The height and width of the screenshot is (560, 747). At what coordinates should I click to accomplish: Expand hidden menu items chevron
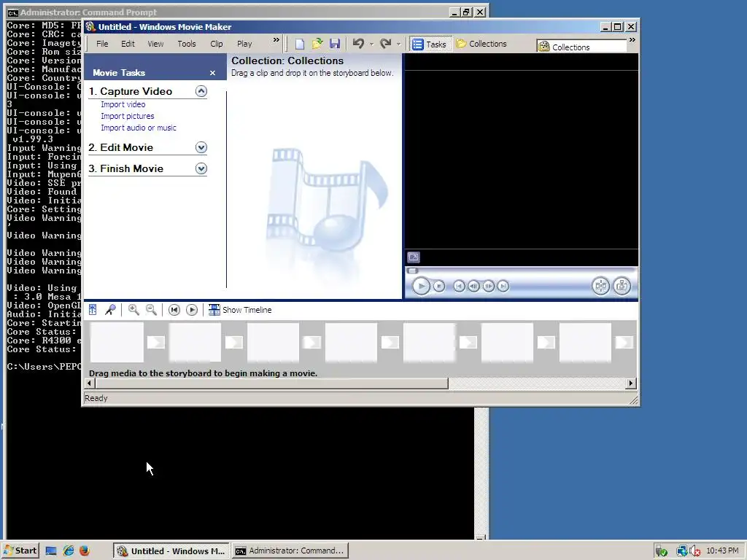coord(276,41)
